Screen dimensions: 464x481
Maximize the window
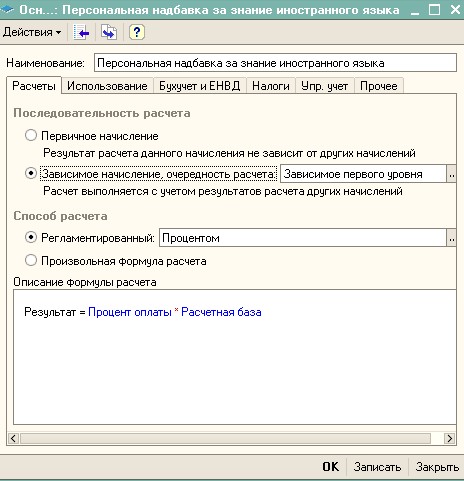(434, 9)
